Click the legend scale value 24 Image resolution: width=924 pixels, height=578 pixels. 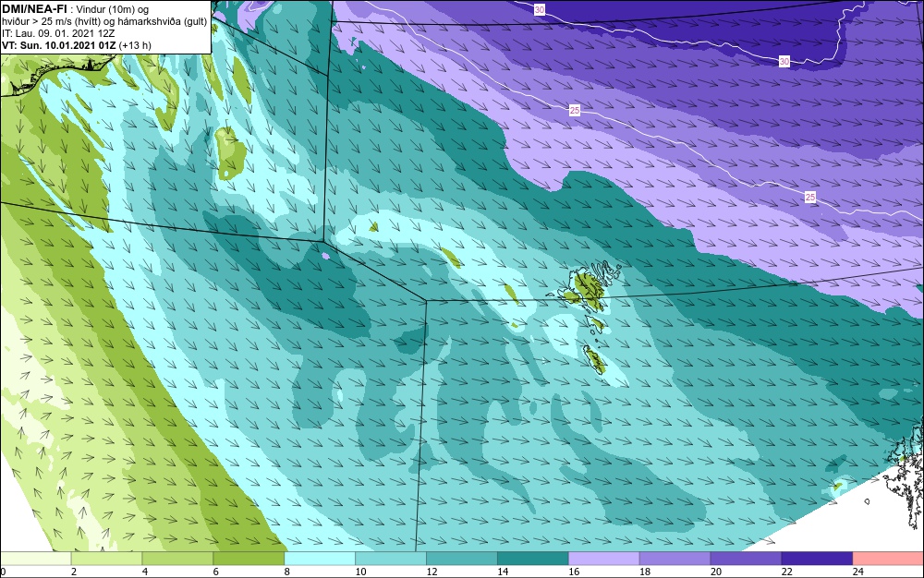858,572
